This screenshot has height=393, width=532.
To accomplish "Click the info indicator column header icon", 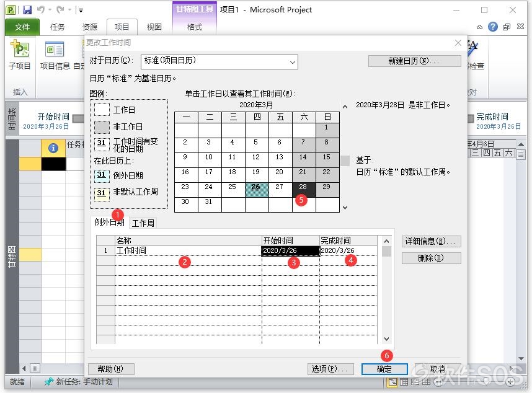I will point(53,148).
